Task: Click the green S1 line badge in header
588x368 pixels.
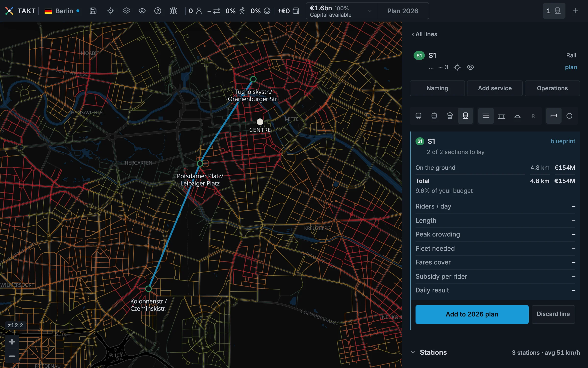Action: click(419, 55)
